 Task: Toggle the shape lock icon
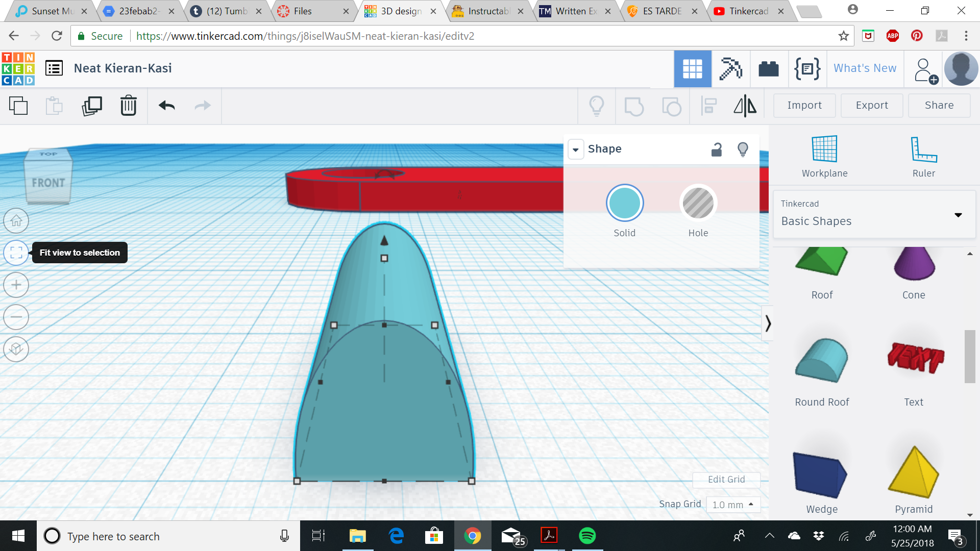point(717,149)
